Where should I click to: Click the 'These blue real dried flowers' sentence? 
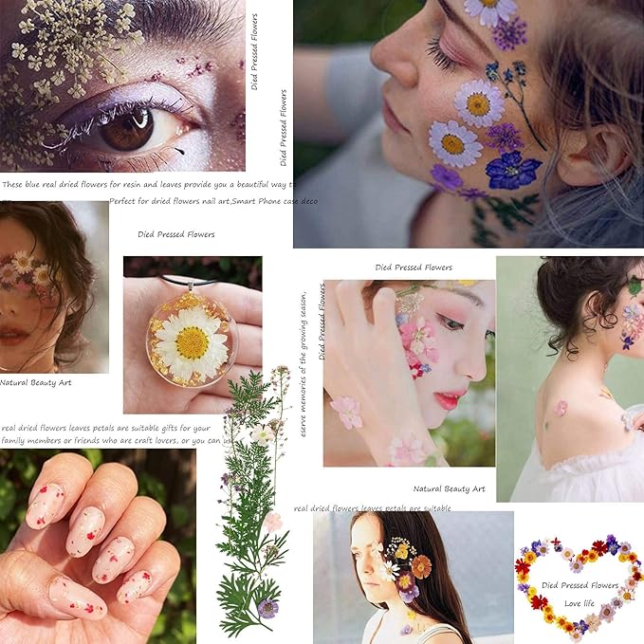pyautogui.click(x=148, y=184)
